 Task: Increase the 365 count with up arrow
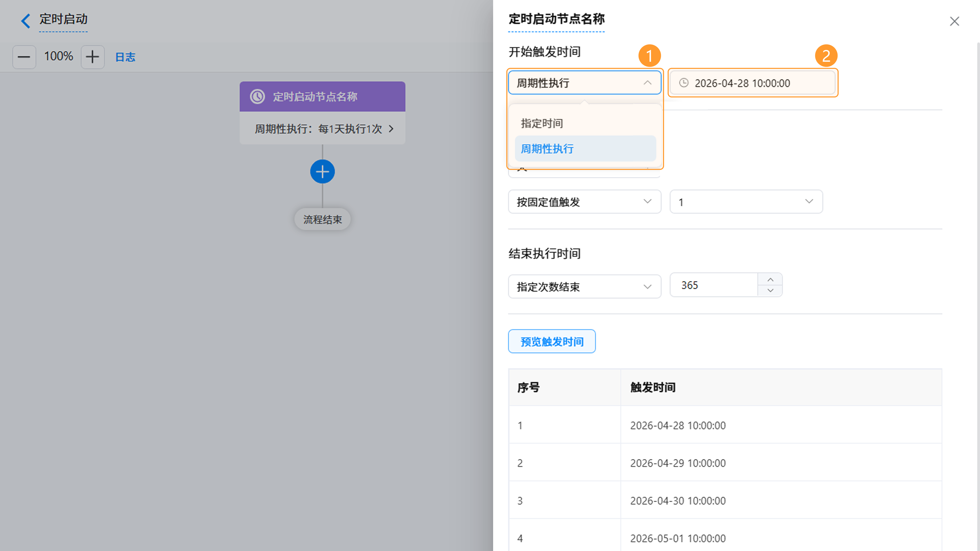coord(770,280)
